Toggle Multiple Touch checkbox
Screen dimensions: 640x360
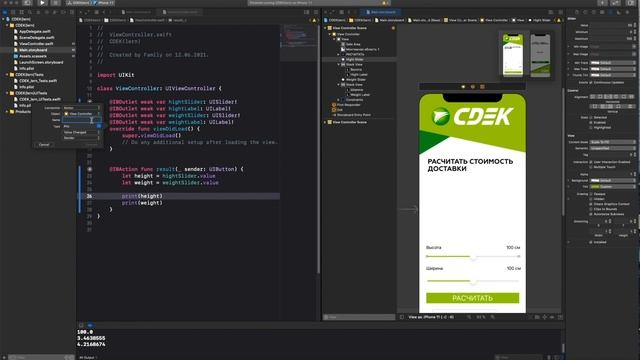pos(591,167)
